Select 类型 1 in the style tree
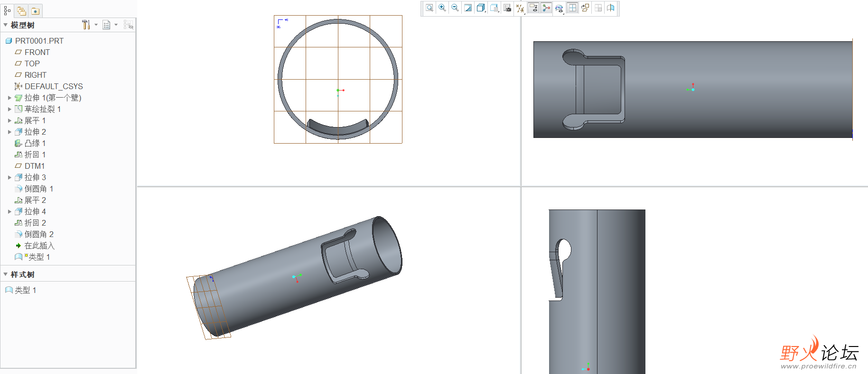 (25, 290)
